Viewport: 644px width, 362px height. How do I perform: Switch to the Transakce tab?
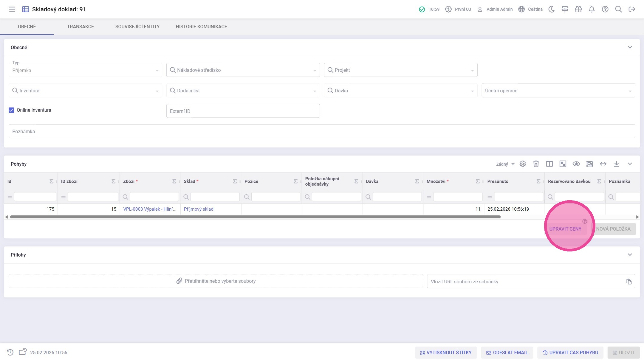tap(80, 27)
